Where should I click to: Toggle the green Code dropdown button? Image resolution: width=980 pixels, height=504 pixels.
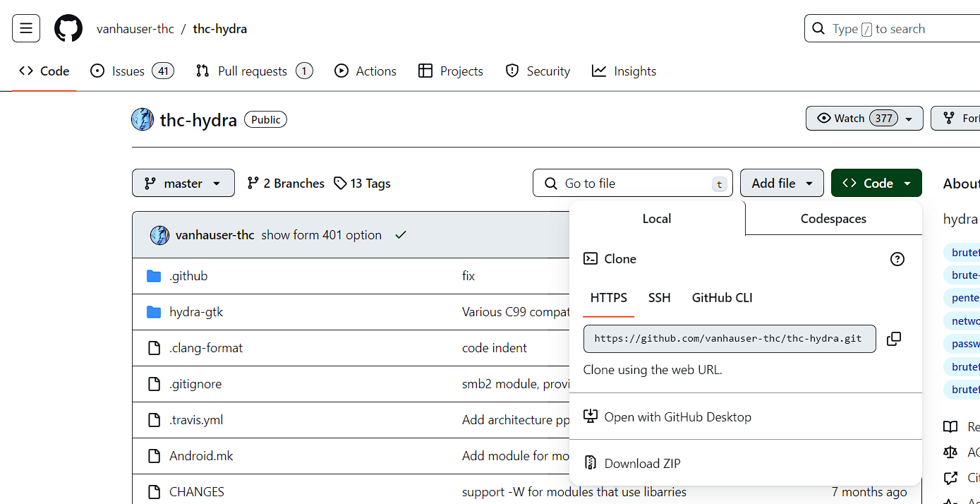pos(876,183)
